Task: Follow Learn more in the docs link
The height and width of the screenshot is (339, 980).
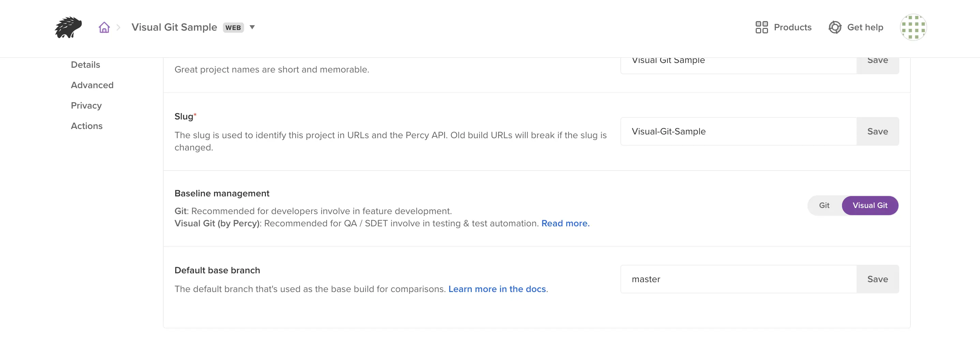Action: point(497,289)
